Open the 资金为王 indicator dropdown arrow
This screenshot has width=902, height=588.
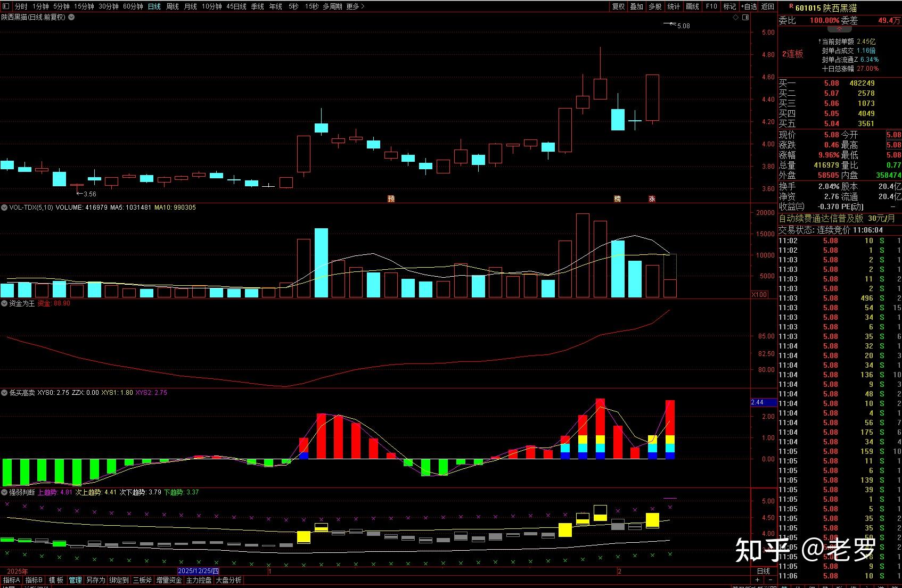(x=4, y=303)
